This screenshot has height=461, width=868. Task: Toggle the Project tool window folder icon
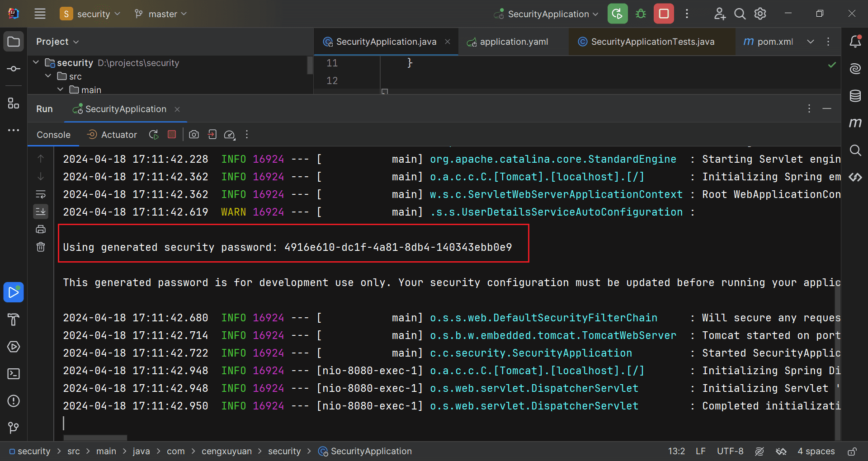(x=14, y=42)
